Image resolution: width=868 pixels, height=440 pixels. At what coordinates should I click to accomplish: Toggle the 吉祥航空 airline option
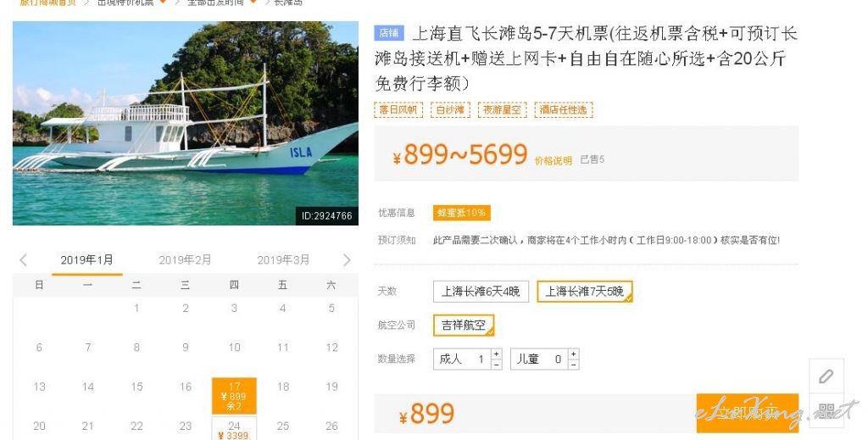click(464, 326)
